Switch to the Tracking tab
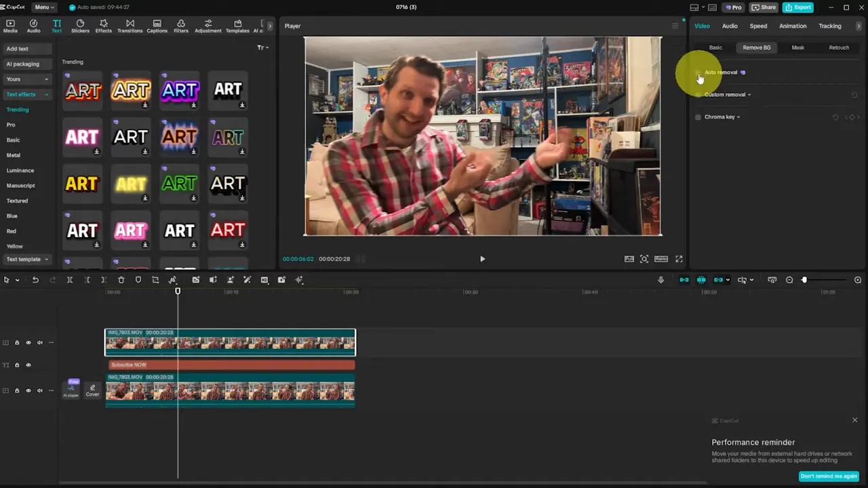This screenshot has width=868, height=488. (830, 26)
